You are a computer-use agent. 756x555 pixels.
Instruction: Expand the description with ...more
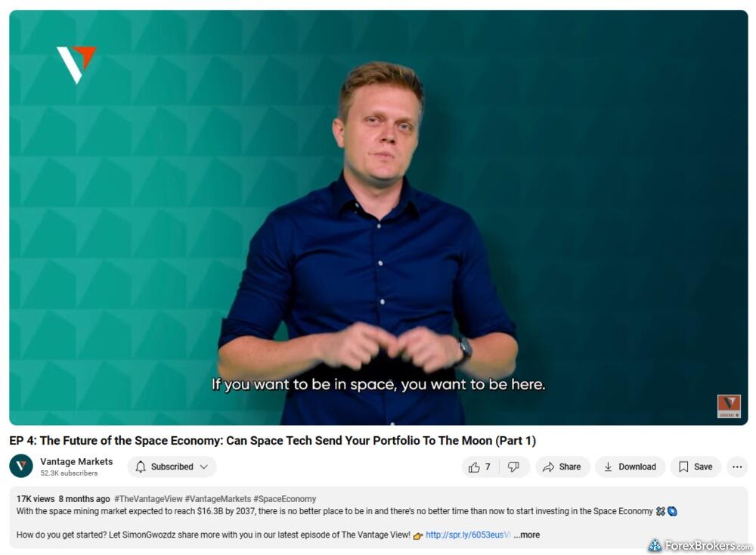[526, 535]
